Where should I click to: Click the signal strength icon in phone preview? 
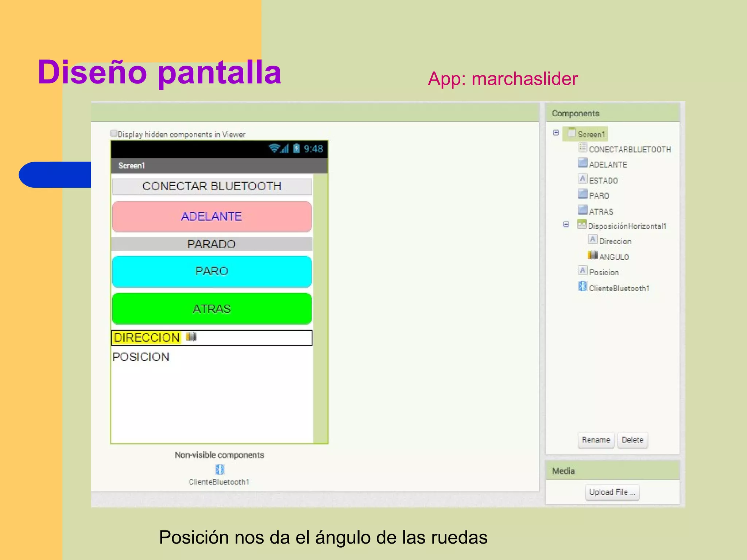click(x=285, y=148)
